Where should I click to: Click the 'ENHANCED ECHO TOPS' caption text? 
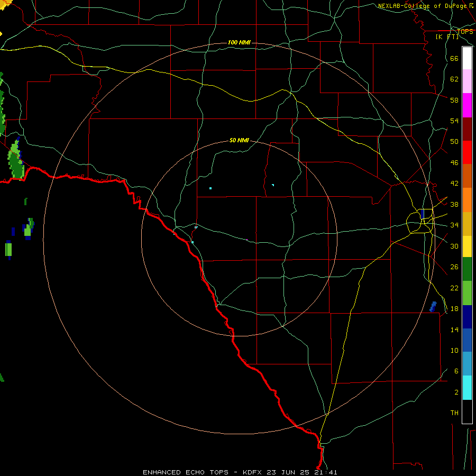pos(186,472)
